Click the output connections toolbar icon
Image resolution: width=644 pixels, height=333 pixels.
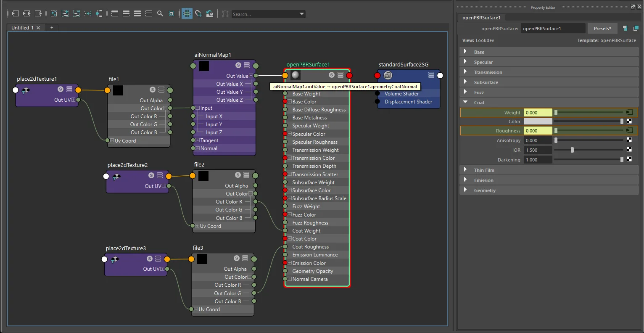(x=38, y=13)
